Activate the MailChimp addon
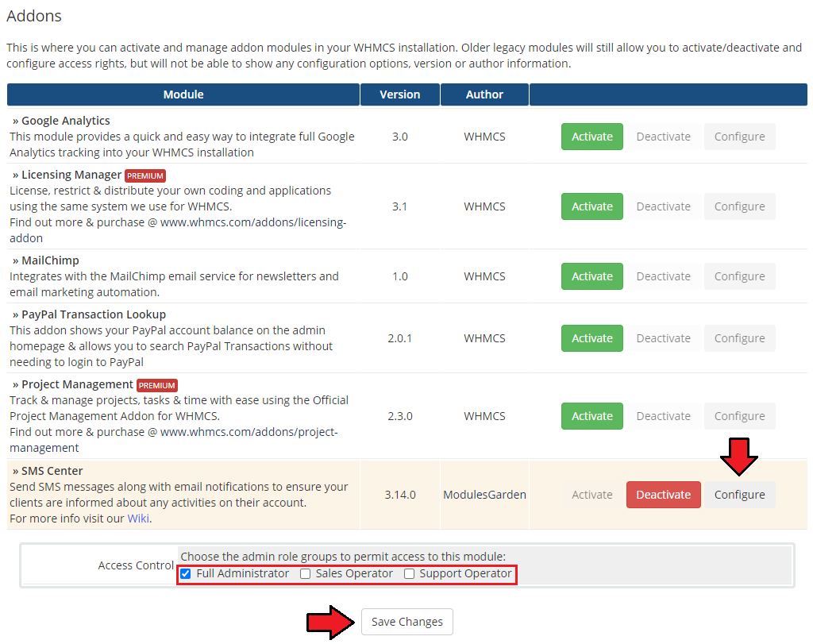 click(x=592, y=276)
